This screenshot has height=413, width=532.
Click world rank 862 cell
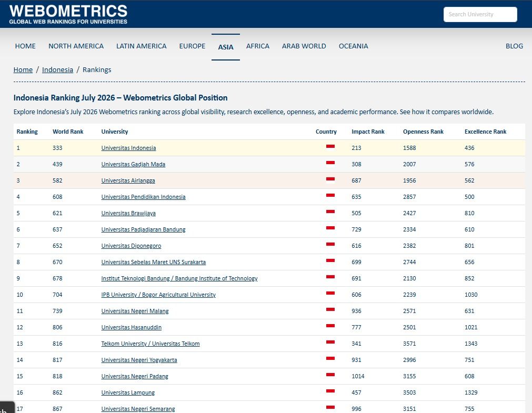57,392
